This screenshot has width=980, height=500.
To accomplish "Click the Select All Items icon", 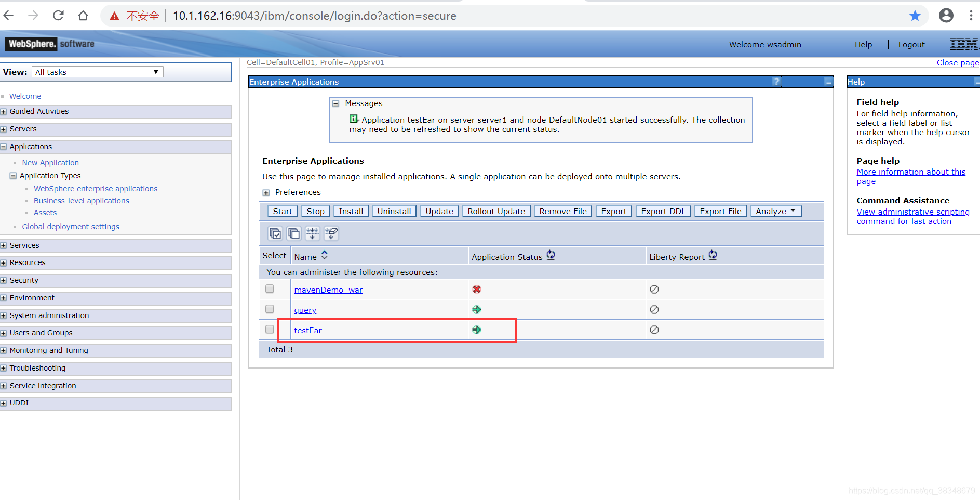I will coord(275,233).
